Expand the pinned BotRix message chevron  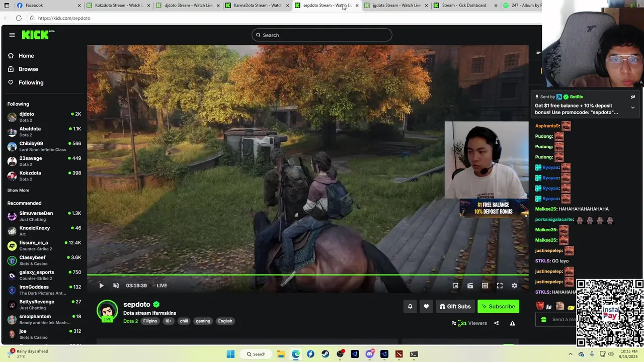point(633,108)
